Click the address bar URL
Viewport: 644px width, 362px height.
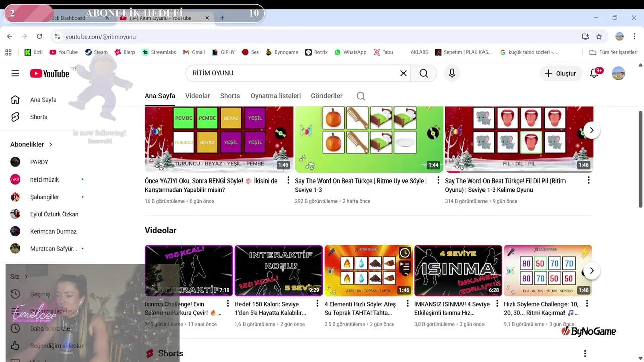click(101, 37)
